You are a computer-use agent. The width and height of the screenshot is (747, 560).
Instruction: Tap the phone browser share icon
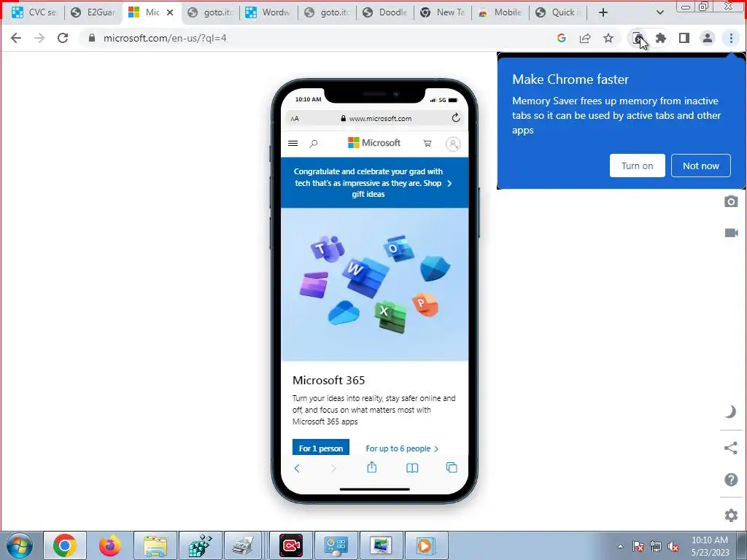tap(372, 467)
